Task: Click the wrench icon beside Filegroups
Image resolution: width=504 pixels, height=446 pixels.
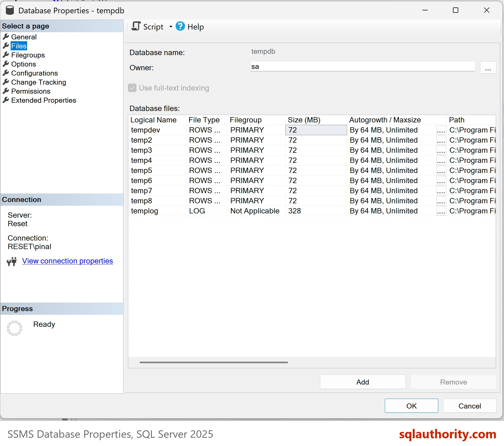Action: click(6, 55)
